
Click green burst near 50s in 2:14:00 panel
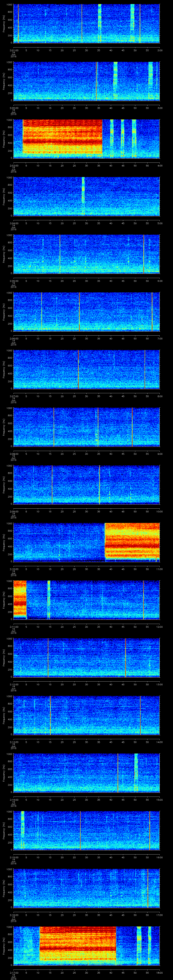click(x=136, y=772)
